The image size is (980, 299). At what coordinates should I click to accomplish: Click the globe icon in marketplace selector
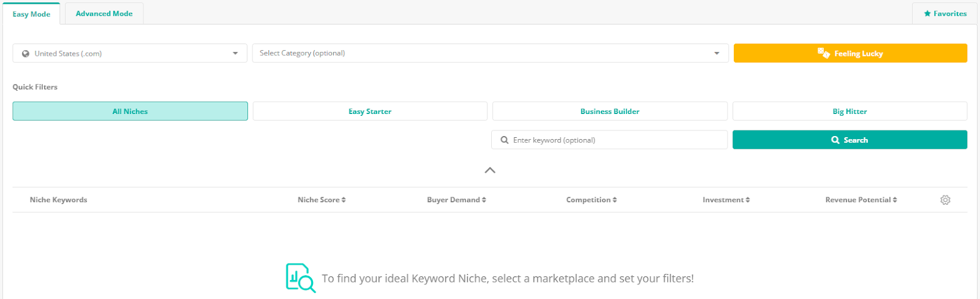(26, 53)
